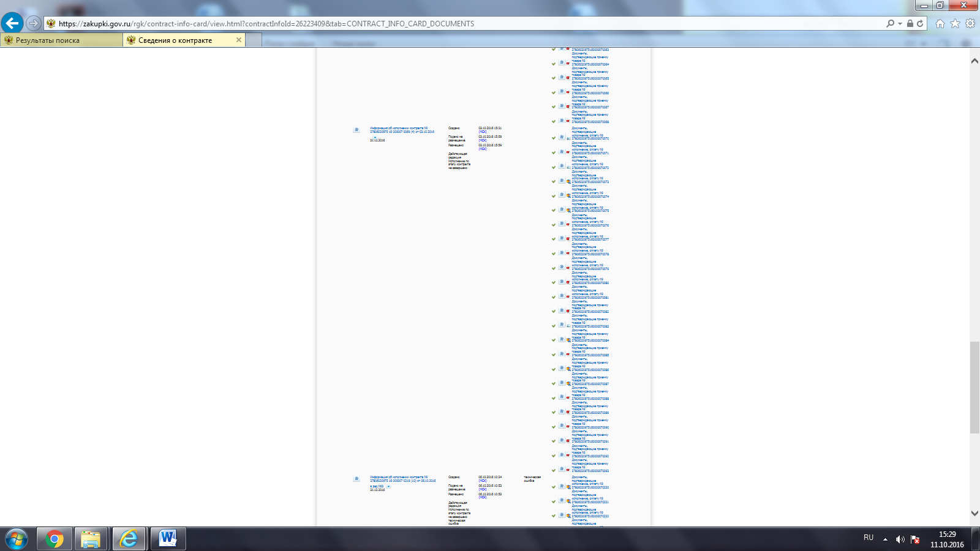This screenshot has height=551, width=980.
Task: Click the RU language indicator
Action: [x=869, y=538]
